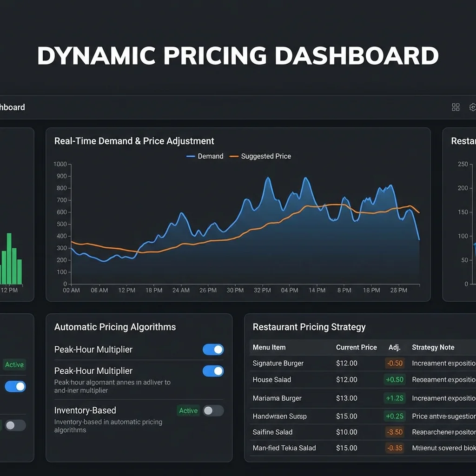Open settings via the gear icon

[473, 107]
